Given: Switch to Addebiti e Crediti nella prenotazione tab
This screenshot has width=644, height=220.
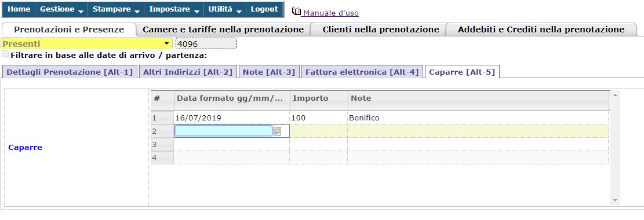Looking at the screenshot, I should click(541, 30).
